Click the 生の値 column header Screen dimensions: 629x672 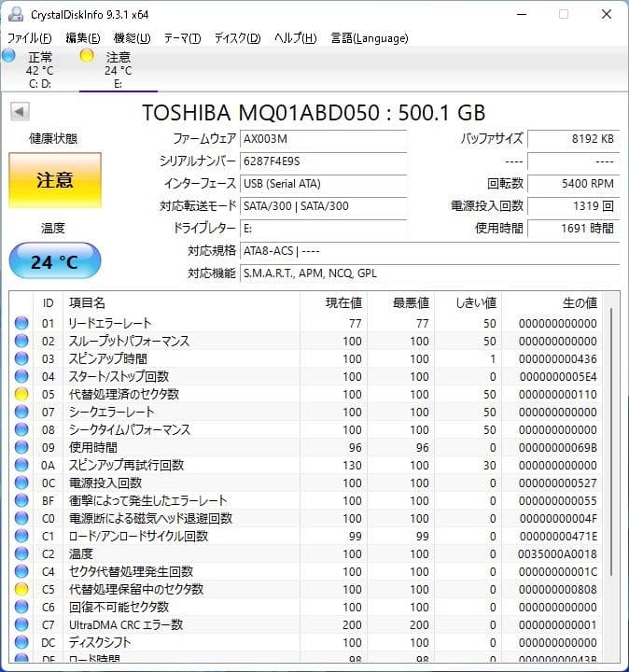tap(552, 303)
